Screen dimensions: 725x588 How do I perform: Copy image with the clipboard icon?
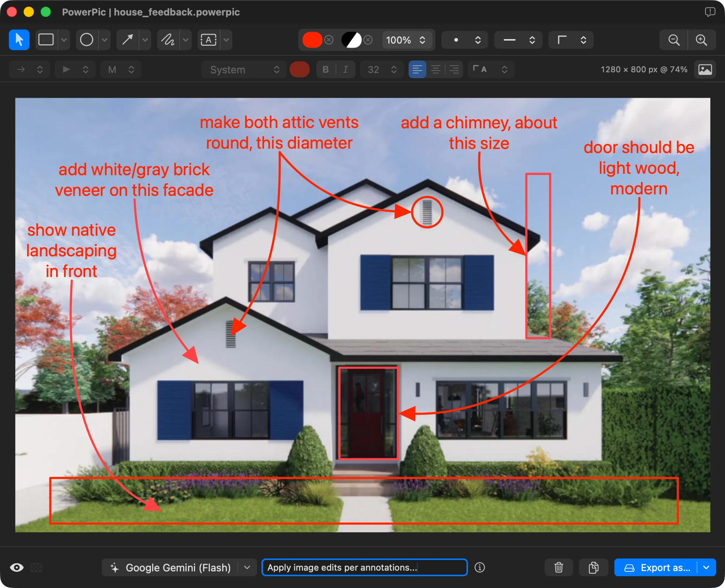(593, 567)
